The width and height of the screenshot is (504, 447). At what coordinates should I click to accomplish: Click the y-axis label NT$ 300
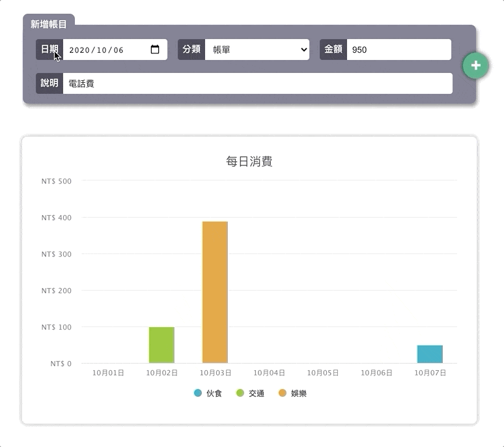[57, 254]
